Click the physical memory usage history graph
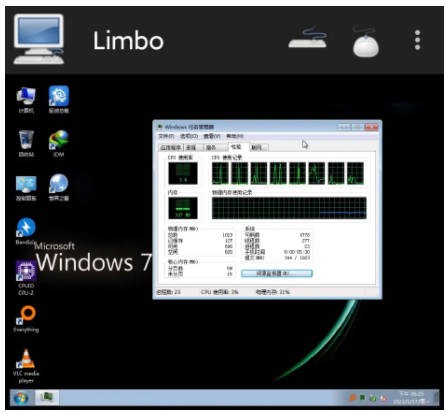Image resolution: width=448 pixels, height=414 pixels. (x=289, y=208)
